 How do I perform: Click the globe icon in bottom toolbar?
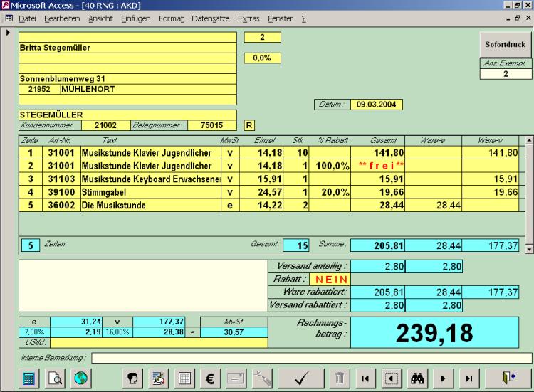[x=81, y=378]
